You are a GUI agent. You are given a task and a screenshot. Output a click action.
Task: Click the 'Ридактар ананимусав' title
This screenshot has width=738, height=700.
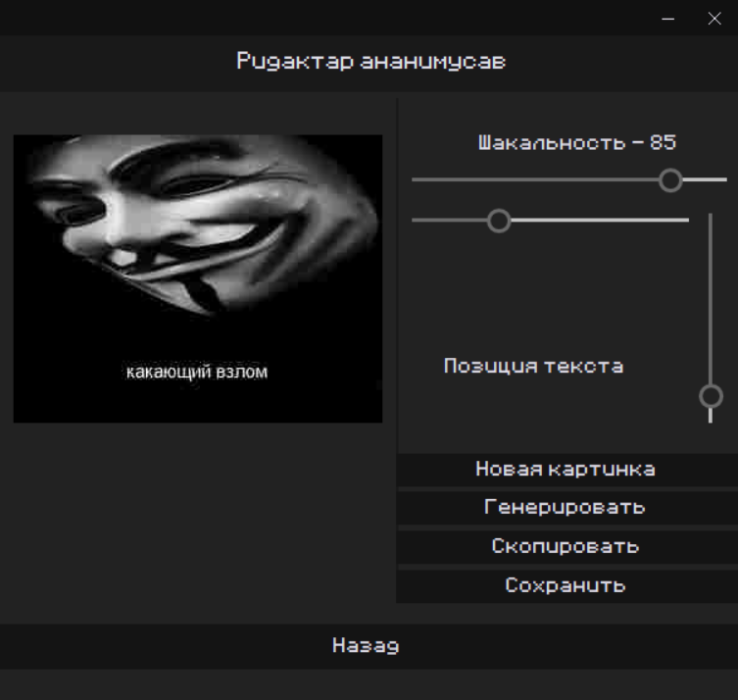coord(370,62)
